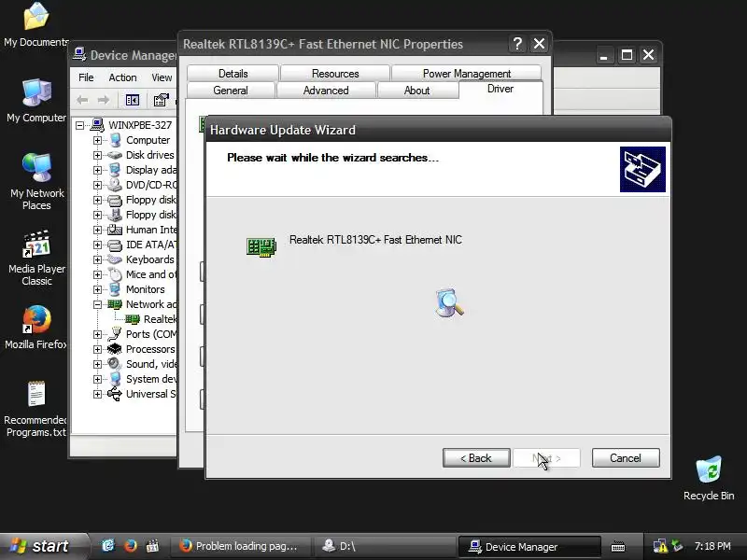Open the Action menu
The width and height of the screenshot is (747, 560).
tap(122, 77)
